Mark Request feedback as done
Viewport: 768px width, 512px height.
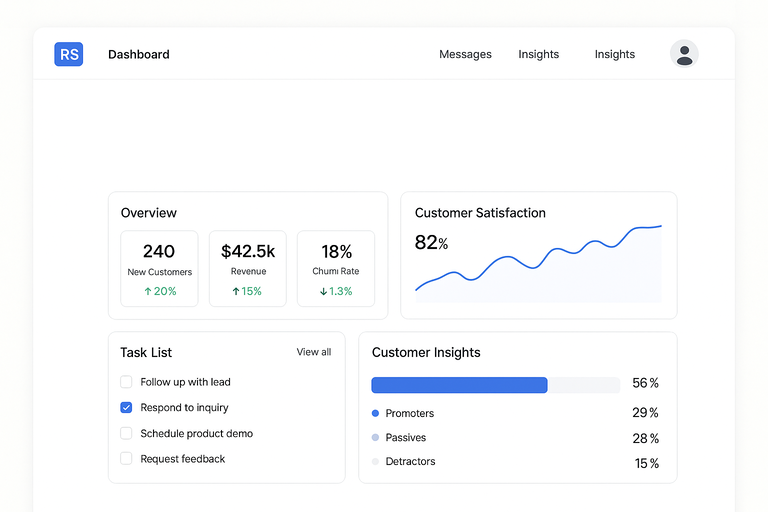(x=126, y=459)
